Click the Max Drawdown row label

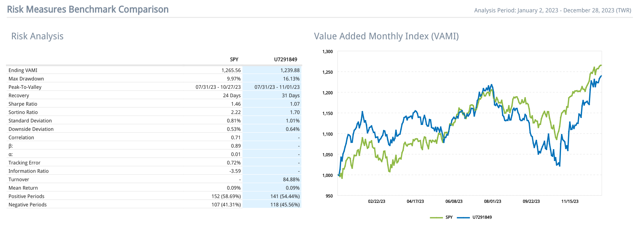point(26,79)
